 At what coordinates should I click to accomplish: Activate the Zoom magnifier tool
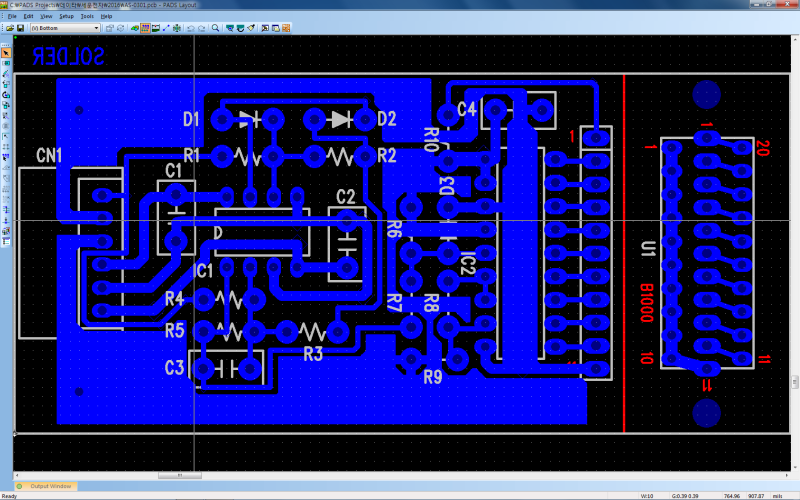215,28
